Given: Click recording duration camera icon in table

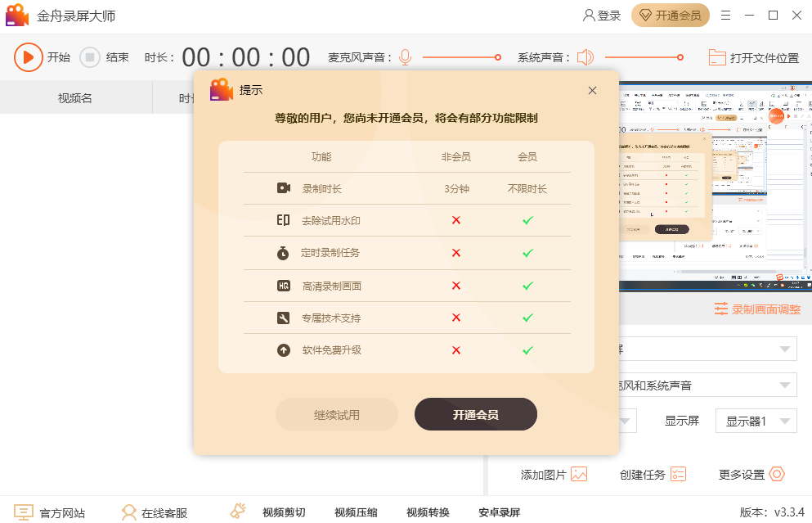Looking at the screenshot, I should [x=283, y=188].
